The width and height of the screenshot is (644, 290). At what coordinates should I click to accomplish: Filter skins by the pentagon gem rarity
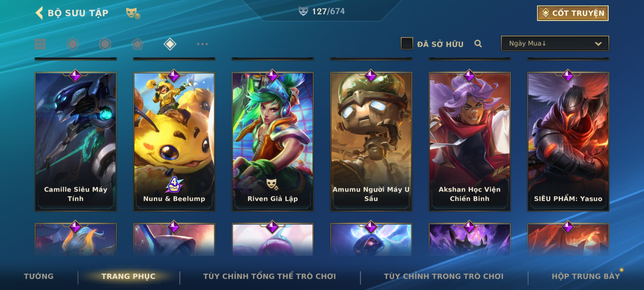137,44
